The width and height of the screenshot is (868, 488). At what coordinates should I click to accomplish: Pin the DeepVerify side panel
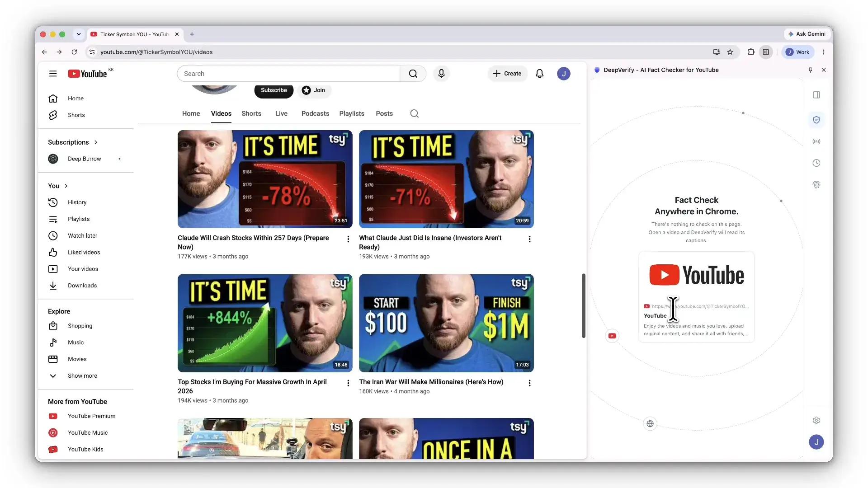[810, 70]
